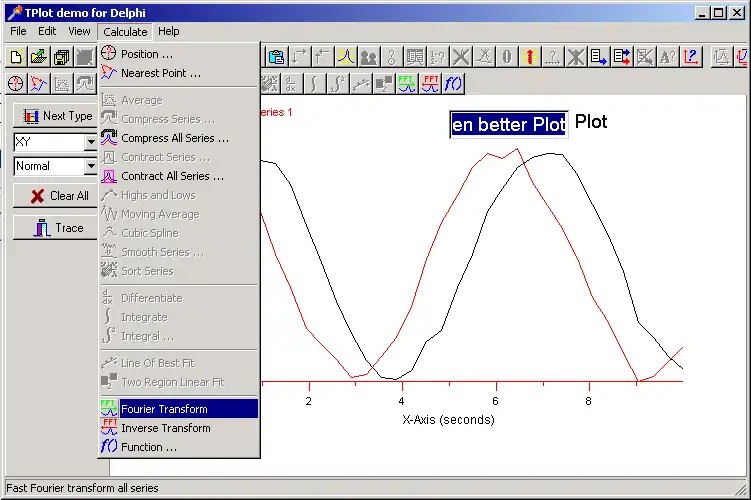Select Inverse Transform in the menu

coord(179,428)
